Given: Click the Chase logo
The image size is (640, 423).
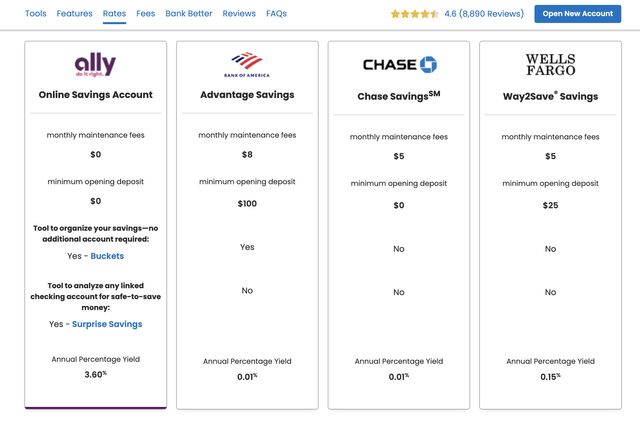Looking at the screenshot, I should pyautogui.click(x=399, y=65).
